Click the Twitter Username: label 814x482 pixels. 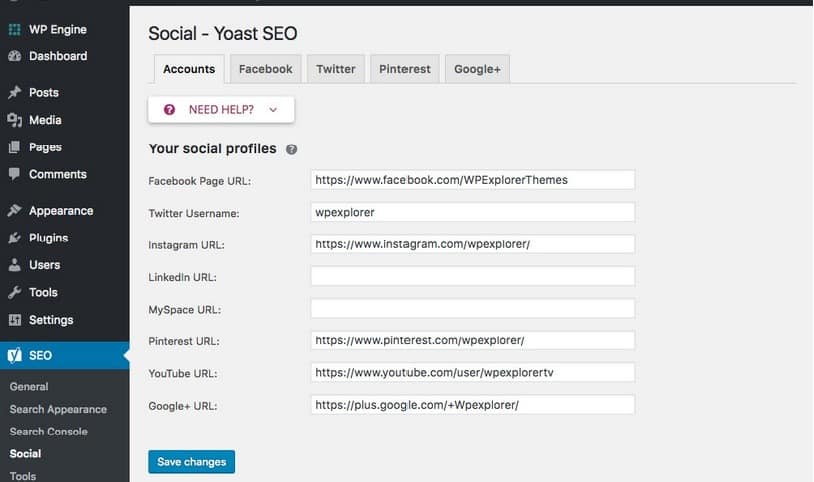point(194,213)
